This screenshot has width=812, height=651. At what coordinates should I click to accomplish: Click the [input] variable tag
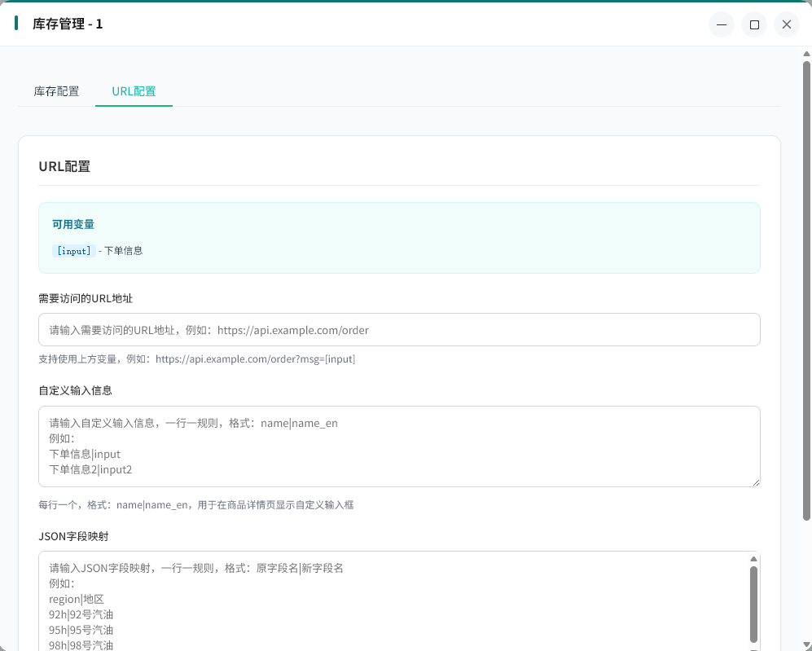click(73, 251)
